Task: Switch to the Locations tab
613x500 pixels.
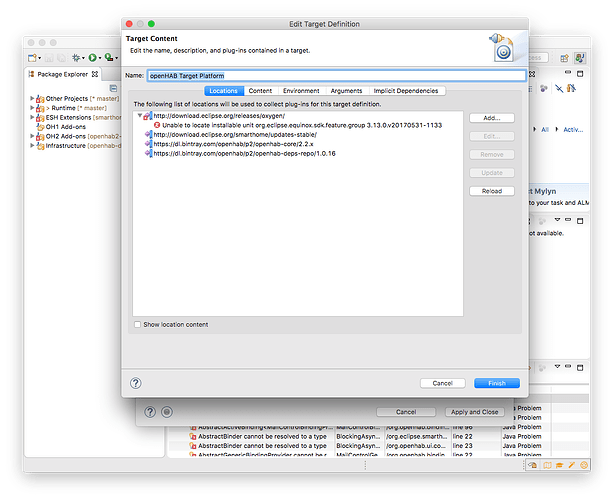Action: [224, 91]
